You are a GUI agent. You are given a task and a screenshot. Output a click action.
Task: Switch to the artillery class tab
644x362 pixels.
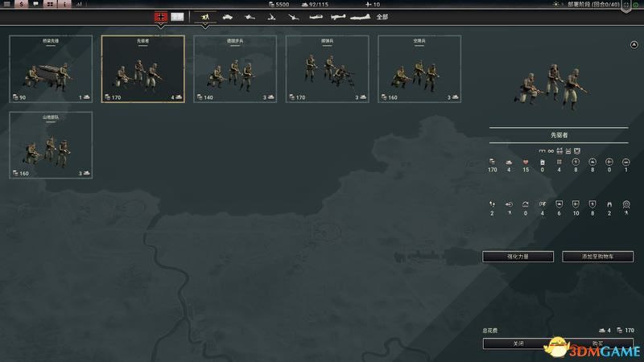coord(271,17)
